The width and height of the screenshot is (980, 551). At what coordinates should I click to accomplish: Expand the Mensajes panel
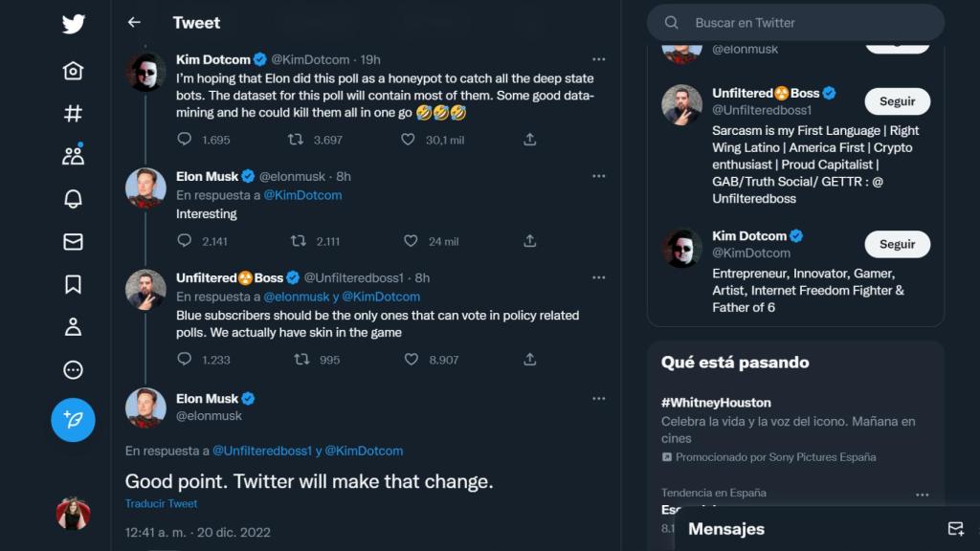pyautogui.click(x=725, y=529)
